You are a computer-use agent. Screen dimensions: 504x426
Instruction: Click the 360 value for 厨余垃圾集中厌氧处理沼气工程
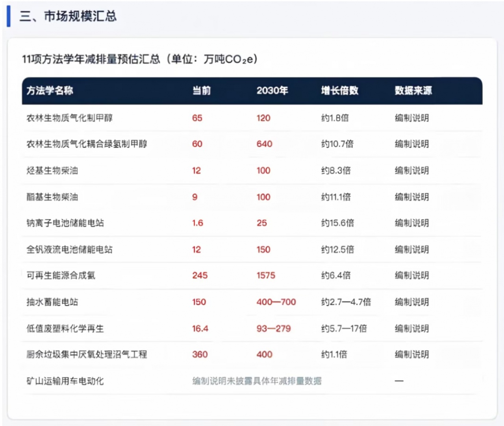(200, 354)
